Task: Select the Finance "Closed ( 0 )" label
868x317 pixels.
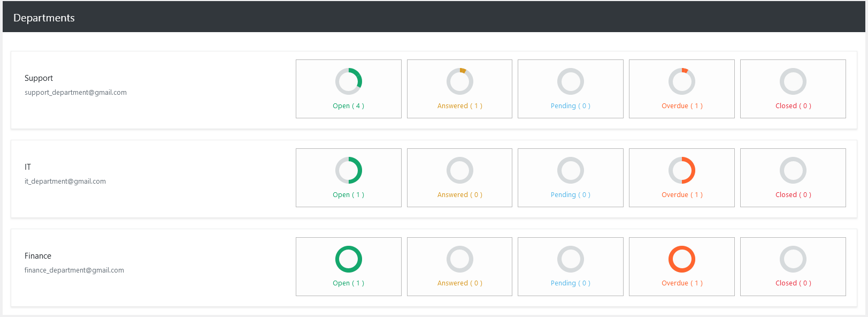Action: tap(793, 283)
